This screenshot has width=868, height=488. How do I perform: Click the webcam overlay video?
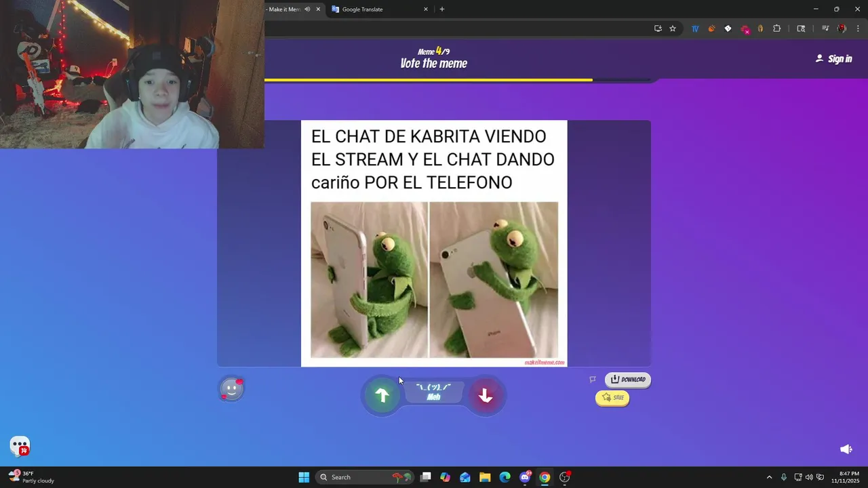132,75
